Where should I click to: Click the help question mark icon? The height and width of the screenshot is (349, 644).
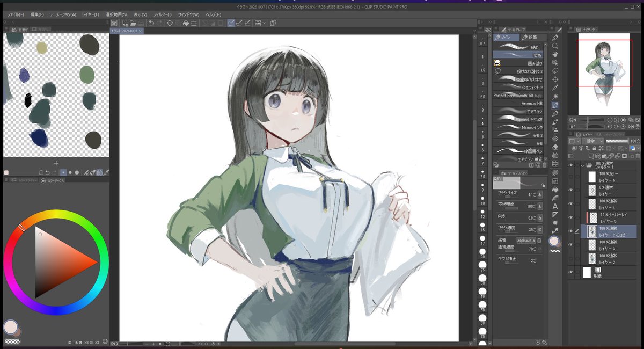click(x=273, y=23)
